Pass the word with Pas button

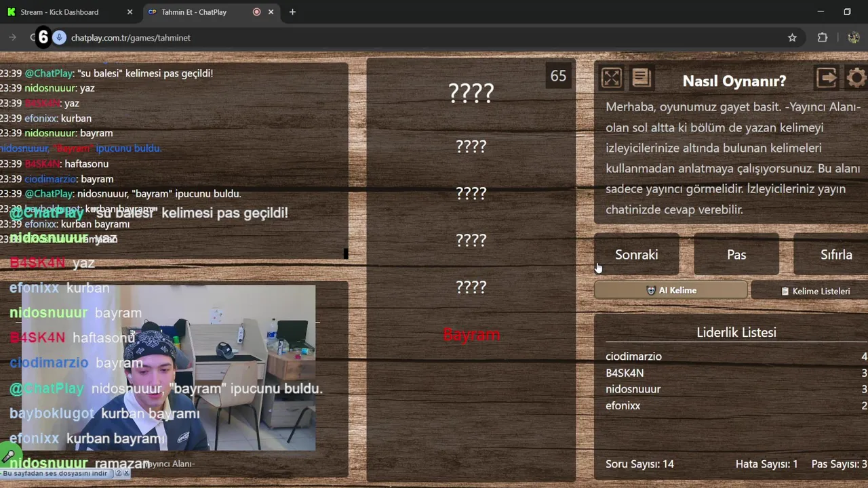click(x=736, y=255)
